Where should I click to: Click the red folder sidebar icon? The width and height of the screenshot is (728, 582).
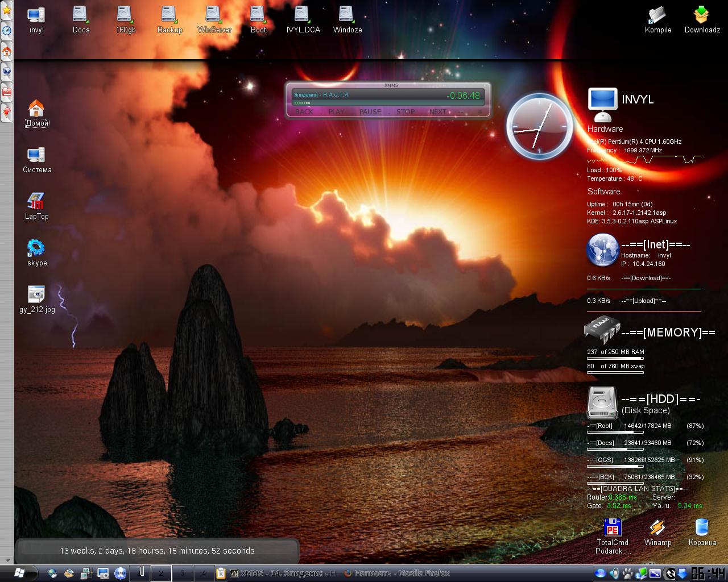pos(6,92)
